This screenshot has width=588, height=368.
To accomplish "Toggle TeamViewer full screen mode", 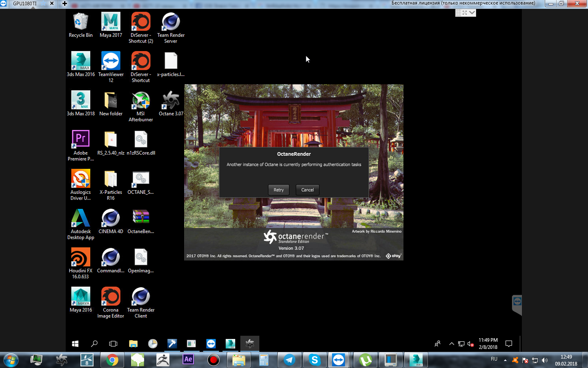I will (x=465, y=13).
